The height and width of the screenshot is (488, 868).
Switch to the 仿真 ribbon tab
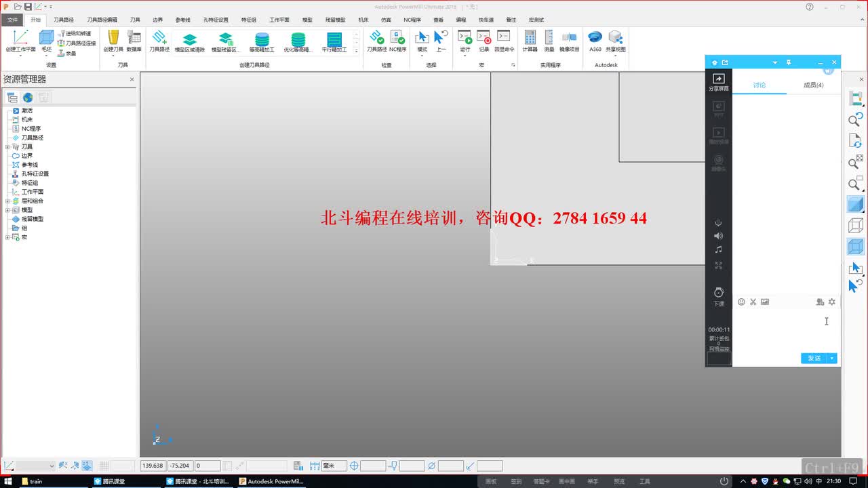[x=386, y=20]
